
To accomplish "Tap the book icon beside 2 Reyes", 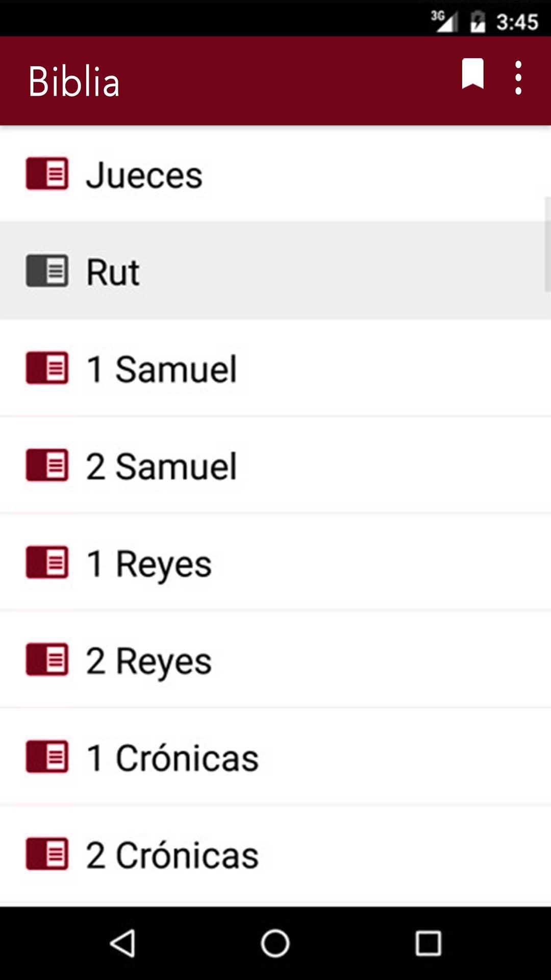I will (x=47, y=659).
